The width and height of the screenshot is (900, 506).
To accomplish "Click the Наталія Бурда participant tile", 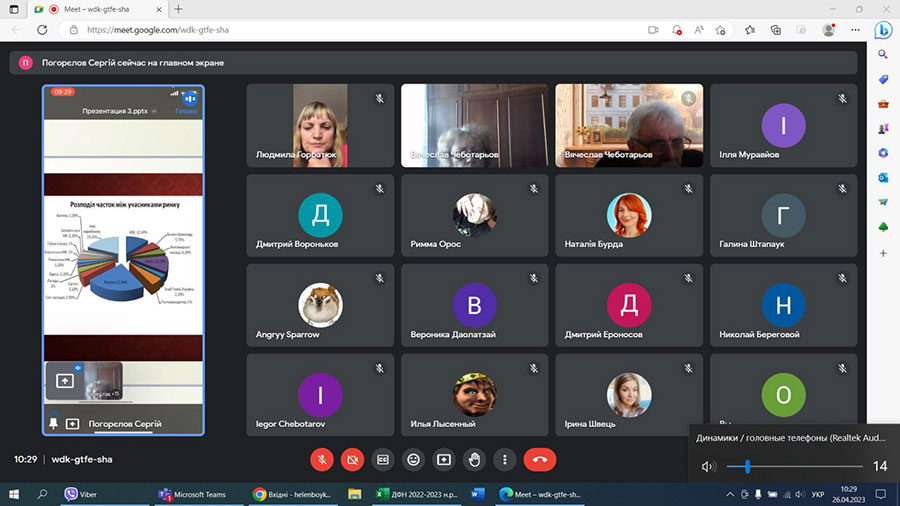I will pos(629,215).
